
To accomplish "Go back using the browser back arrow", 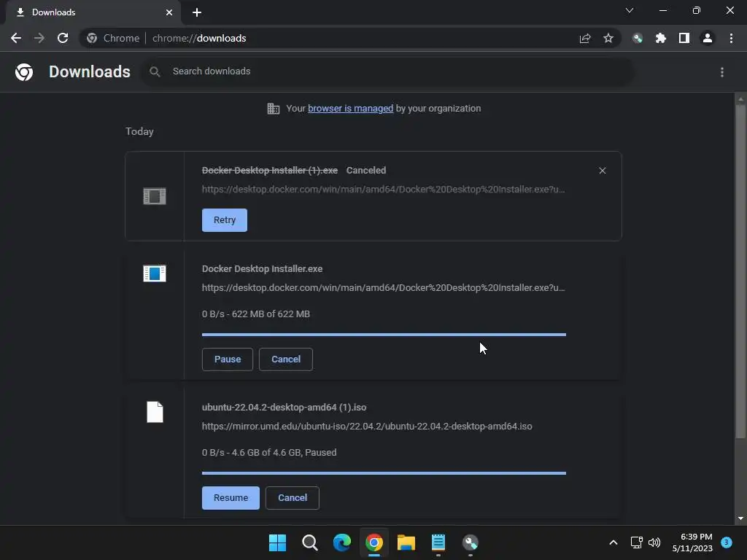I will pyautogui.click(x=16, y=38).
